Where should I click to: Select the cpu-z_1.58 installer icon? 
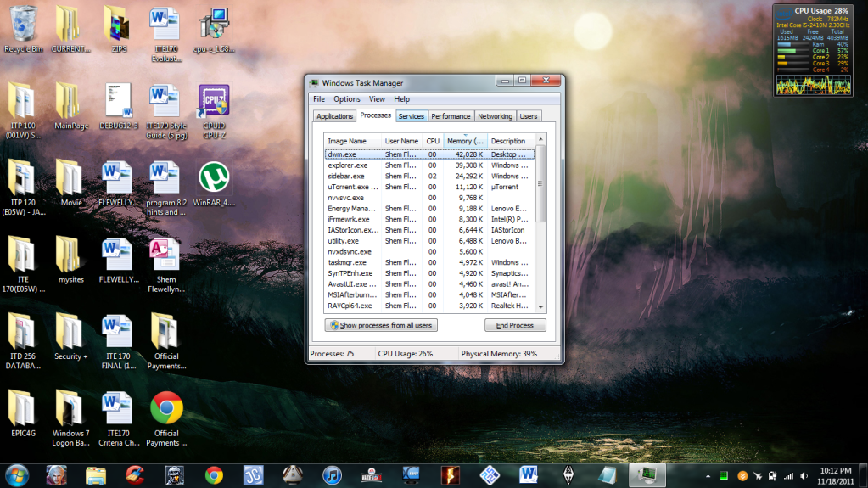pos(214,29)
